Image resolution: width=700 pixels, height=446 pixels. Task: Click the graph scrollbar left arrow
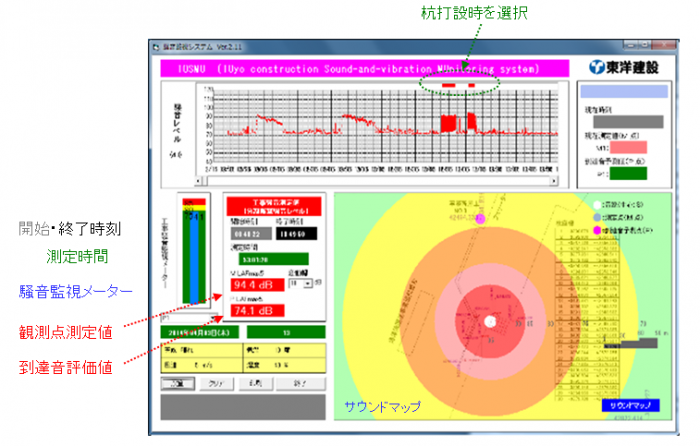[x=199, y=181]
